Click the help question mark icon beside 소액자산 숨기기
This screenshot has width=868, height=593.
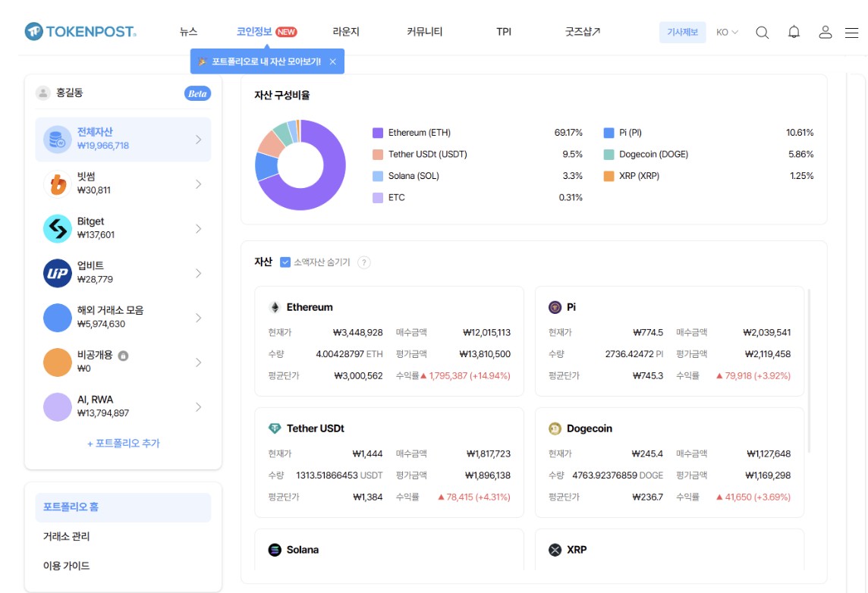(x=363, y=262)
